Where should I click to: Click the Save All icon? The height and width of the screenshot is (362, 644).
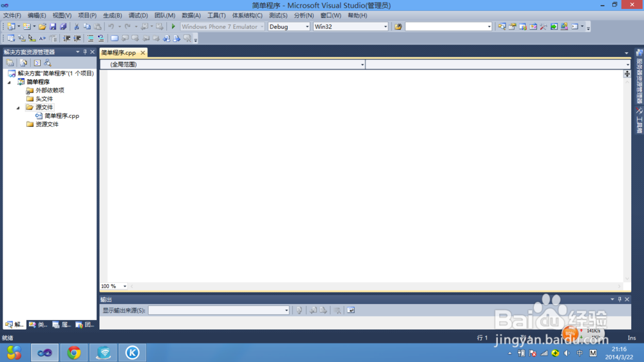[63, 26]
